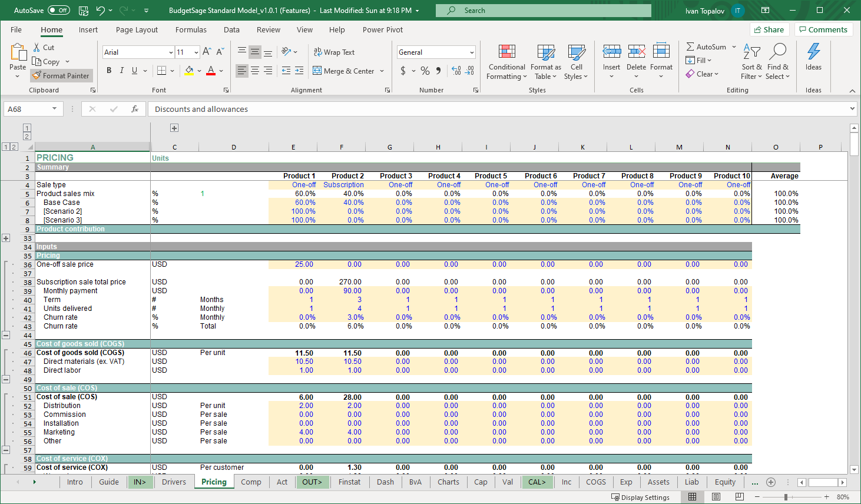Click the Insert Function fx icon
861x504 pixels.
(135, 109)
